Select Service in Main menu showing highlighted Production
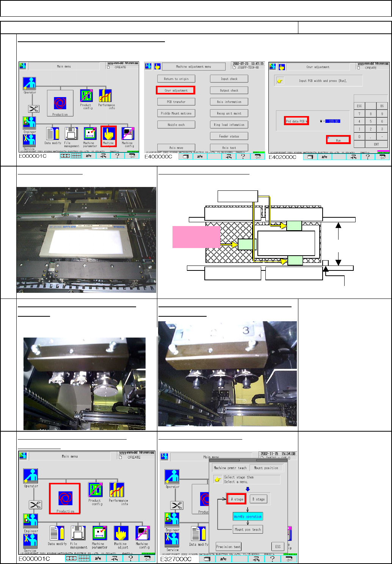This screenshot has width=392, height=564. click(30, 543)
